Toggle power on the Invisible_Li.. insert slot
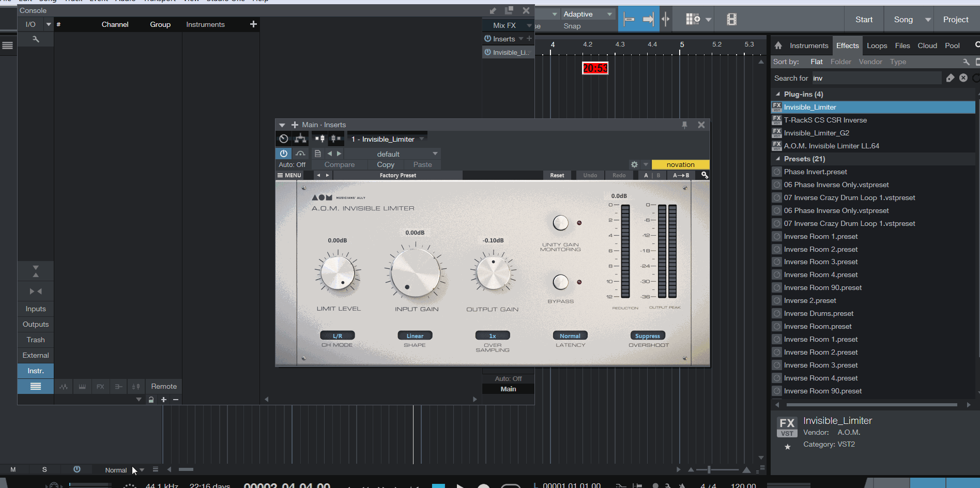Viewport: 980px width, 488px height. coord(487,52)
